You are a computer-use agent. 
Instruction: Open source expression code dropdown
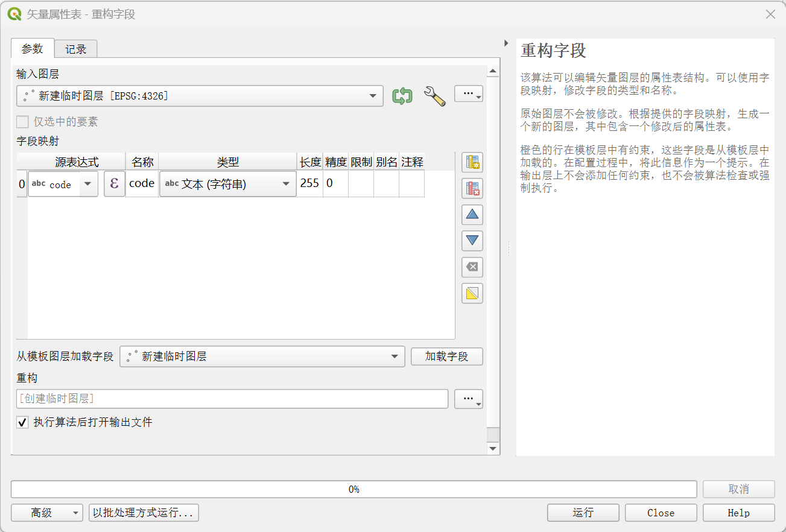(63, 184)
